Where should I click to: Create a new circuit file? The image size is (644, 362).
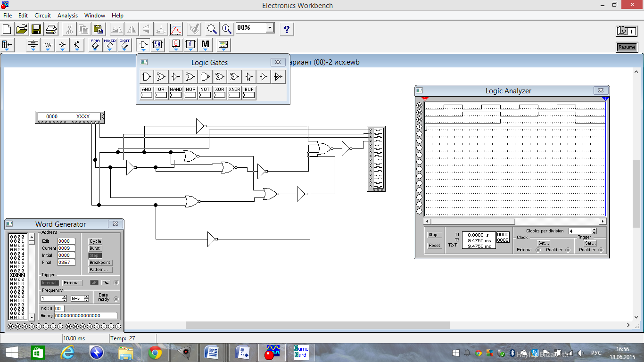pos(7,29)
